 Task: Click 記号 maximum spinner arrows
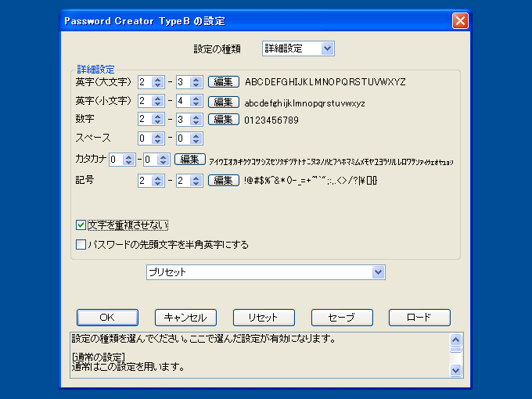click(196, 181)
